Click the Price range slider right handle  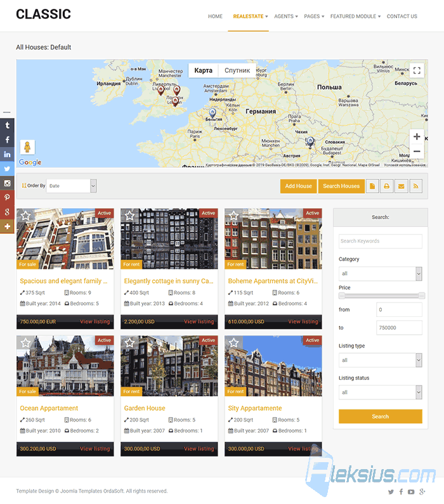click(x=422, y=295)
